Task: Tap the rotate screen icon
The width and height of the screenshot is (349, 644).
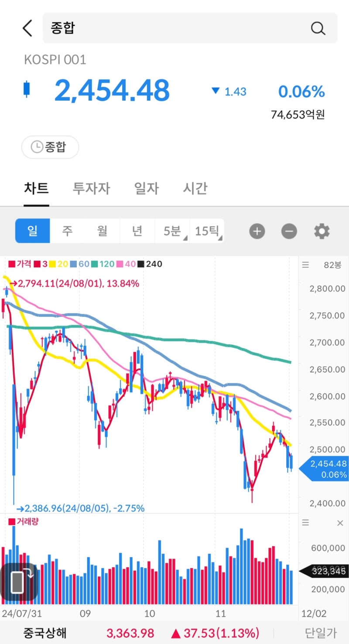Action: (x=19, y=581)
